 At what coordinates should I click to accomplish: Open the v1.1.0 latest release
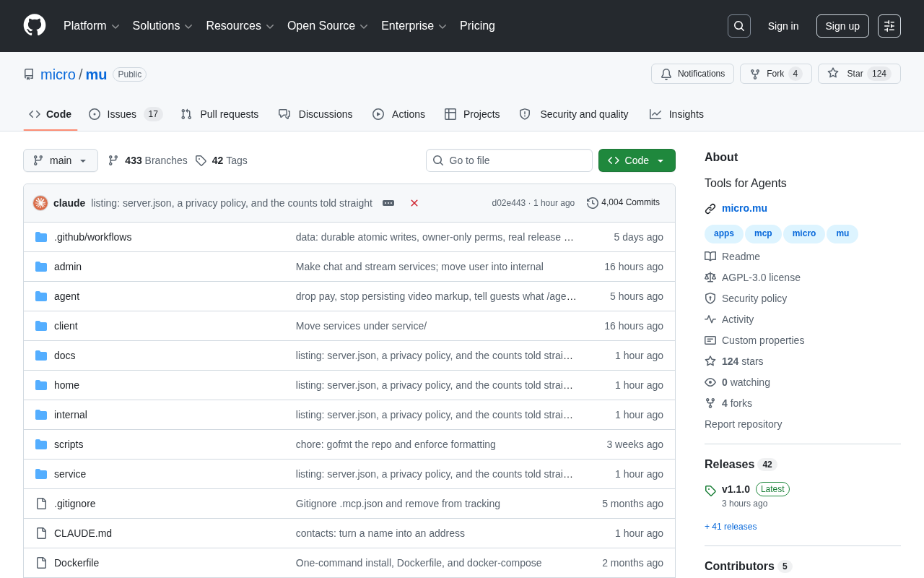[x=736, y=489]
